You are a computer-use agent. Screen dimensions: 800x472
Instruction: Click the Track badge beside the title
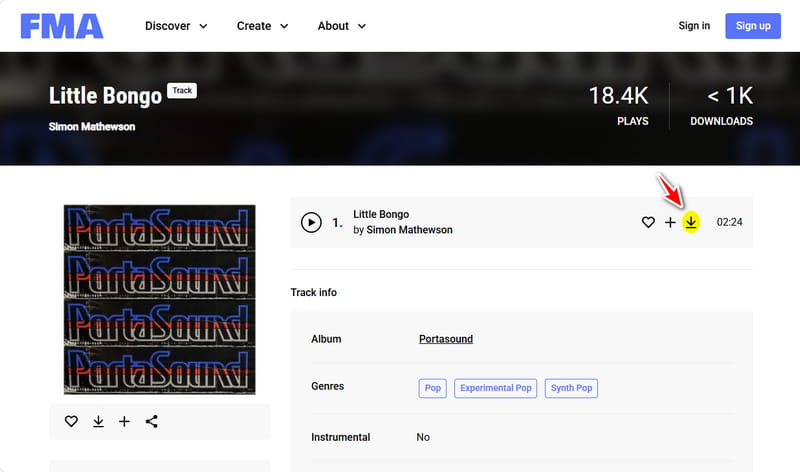pos(182,90)
